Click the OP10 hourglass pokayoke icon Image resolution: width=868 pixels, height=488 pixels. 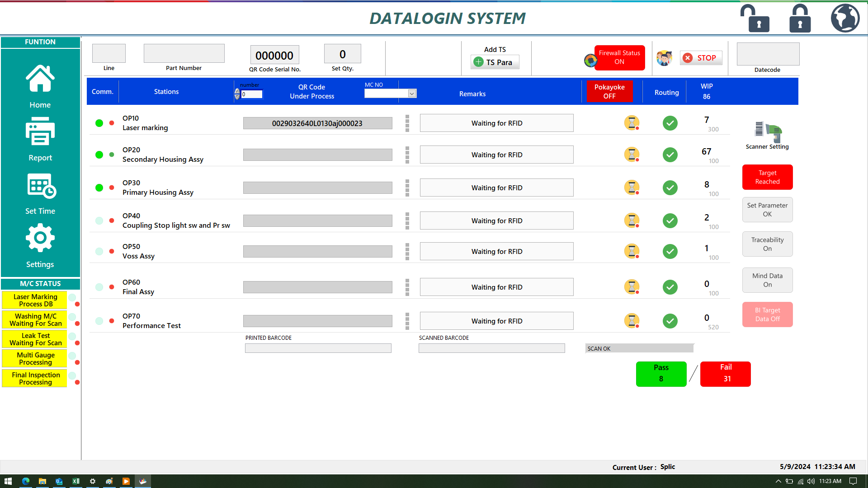[x=632, y=123]
